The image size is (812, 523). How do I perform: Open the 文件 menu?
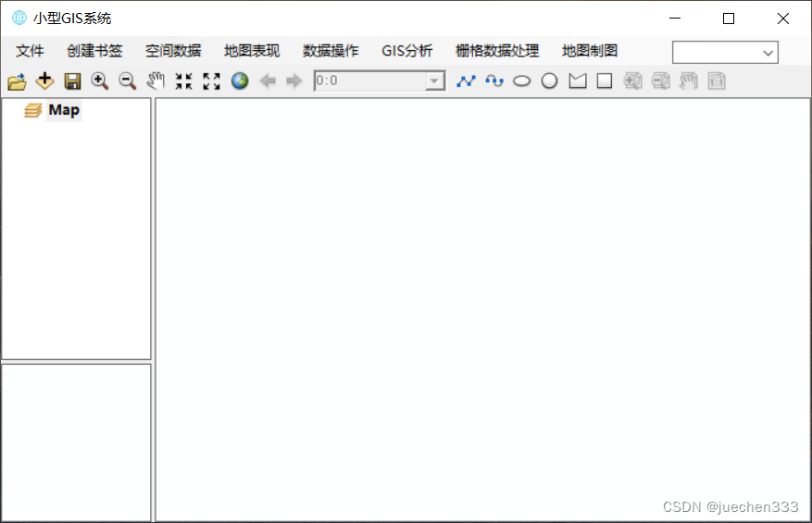pos(30,51)
